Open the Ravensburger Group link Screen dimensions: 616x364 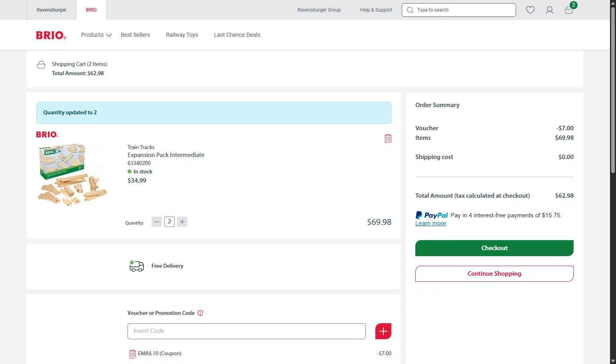(319, 10)
